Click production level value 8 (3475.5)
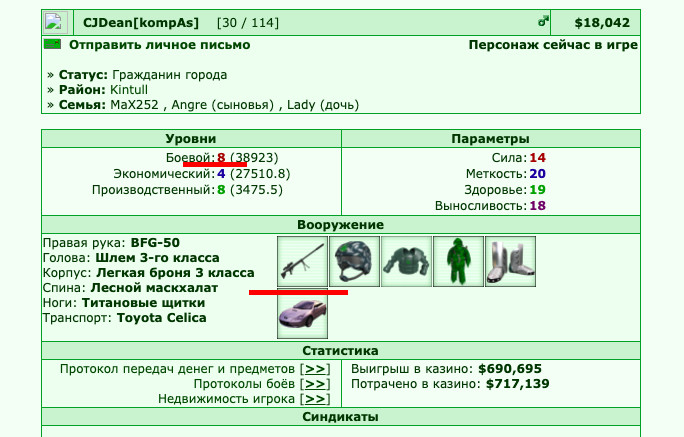The image size is (684, 437). coord(250,190)
